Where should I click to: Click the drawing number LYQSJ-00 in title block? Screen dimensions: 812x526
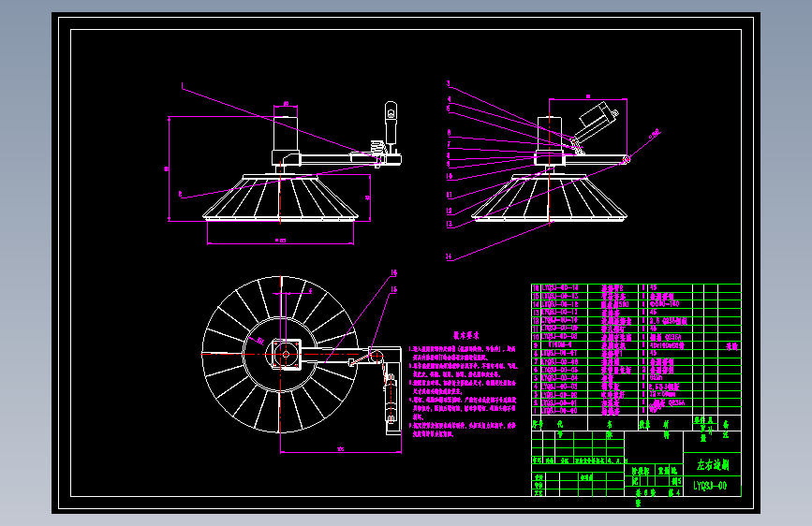coord(710,486)
